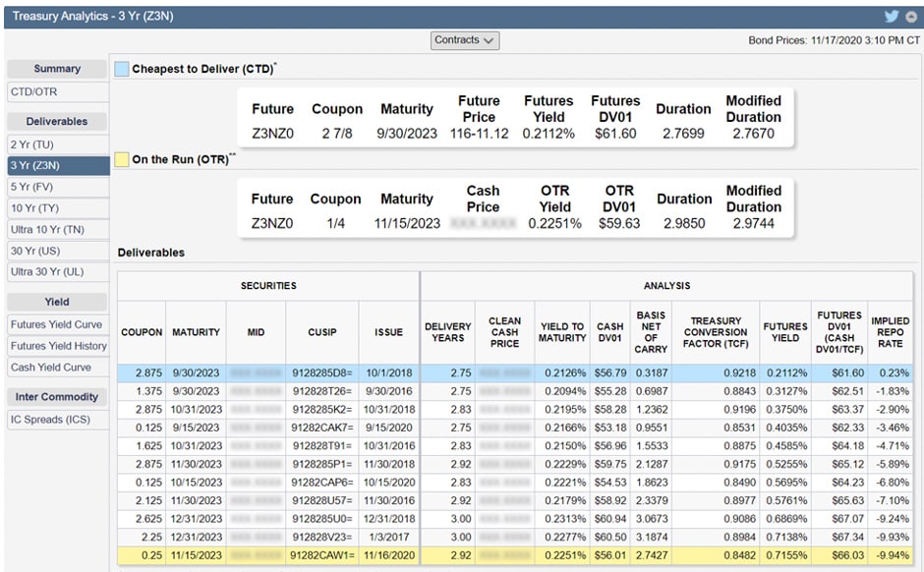Select the 9128285D8 CTD row
924x572 pixels.
pyautogui.click(x=321, y=373)
